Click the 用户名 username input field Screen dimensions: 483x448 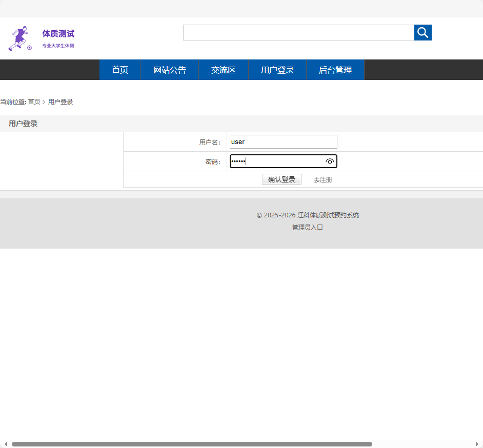click(x=283, y=141)
